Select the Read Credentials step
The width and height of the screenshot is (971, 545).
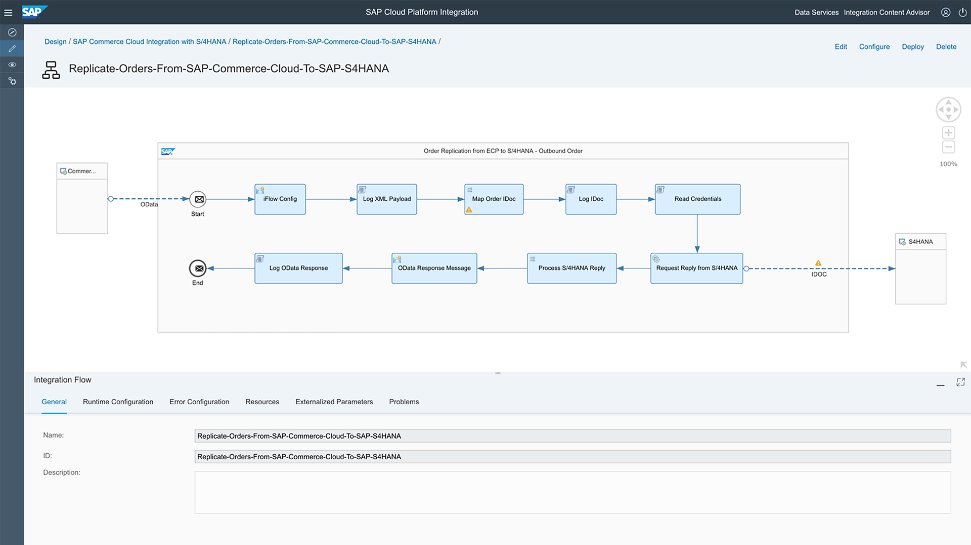point(697,199)
